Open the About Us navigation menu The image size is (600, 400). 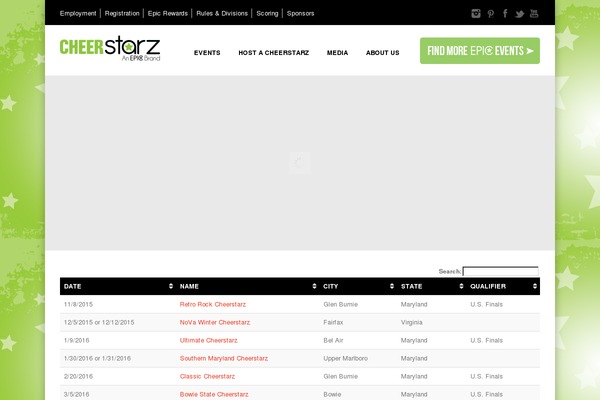coord(383,53)
